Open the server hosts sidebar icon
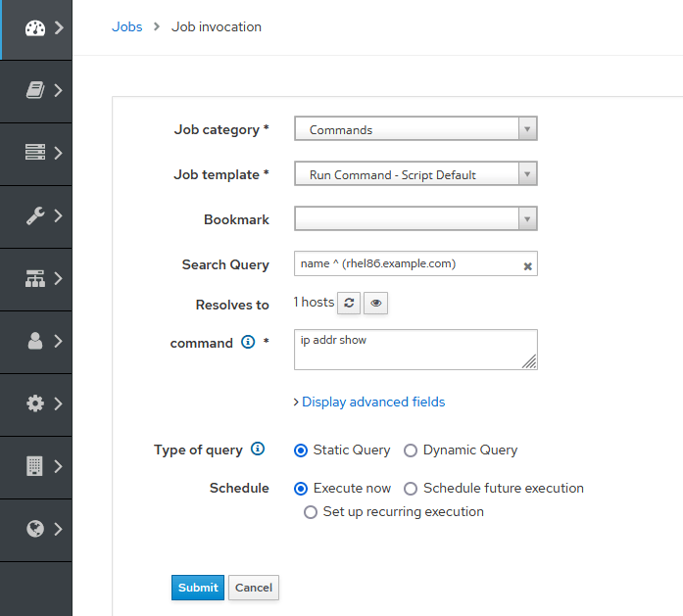The width and height of the screenshot is (683, 616). click(x=35, y=153)
